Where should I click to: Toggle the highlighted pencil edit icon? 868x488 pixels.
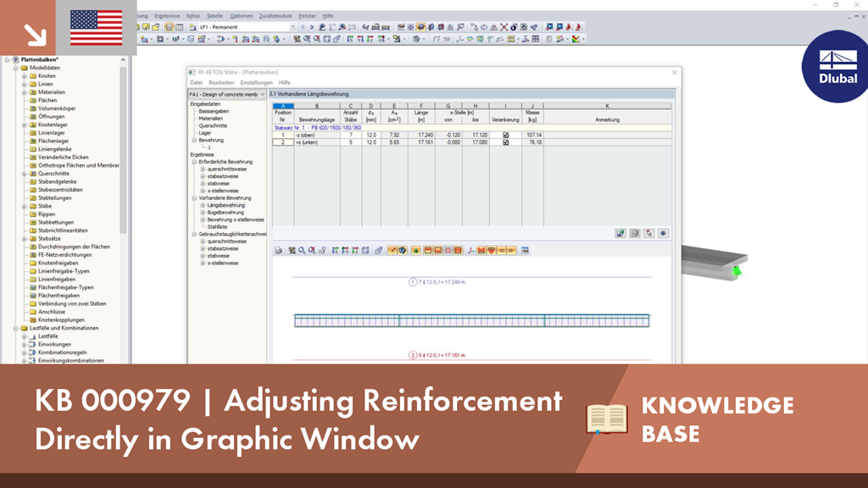(392, 251)
